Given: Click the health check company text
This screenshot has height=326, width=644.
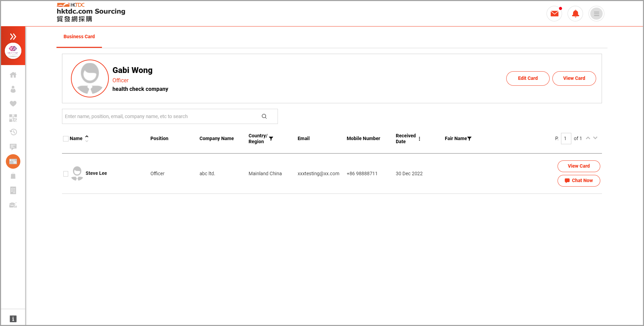Looking at the screenshot, I should [x=140, y=89].
